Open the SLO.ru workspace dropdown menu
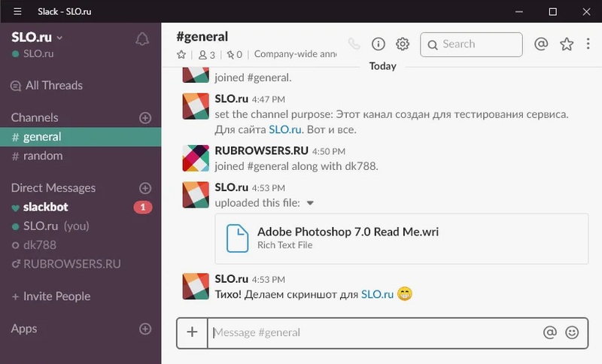This screenshot has height=364, width=602. (38, 37)
